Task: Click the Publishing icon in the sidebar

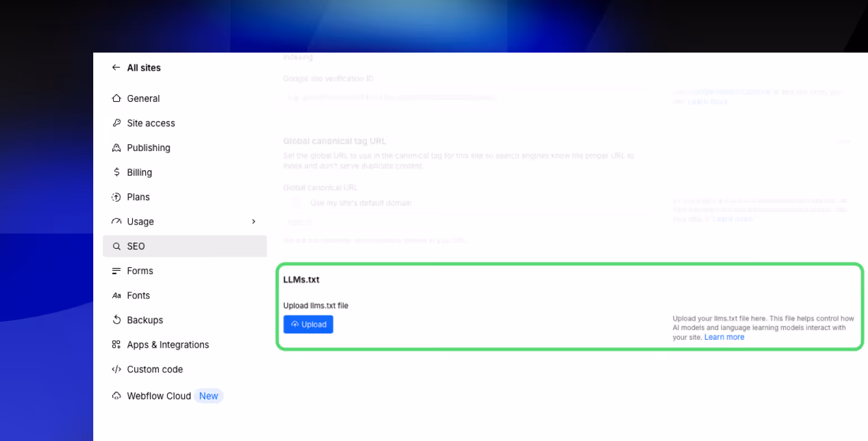Action: (x=116, y=148)
